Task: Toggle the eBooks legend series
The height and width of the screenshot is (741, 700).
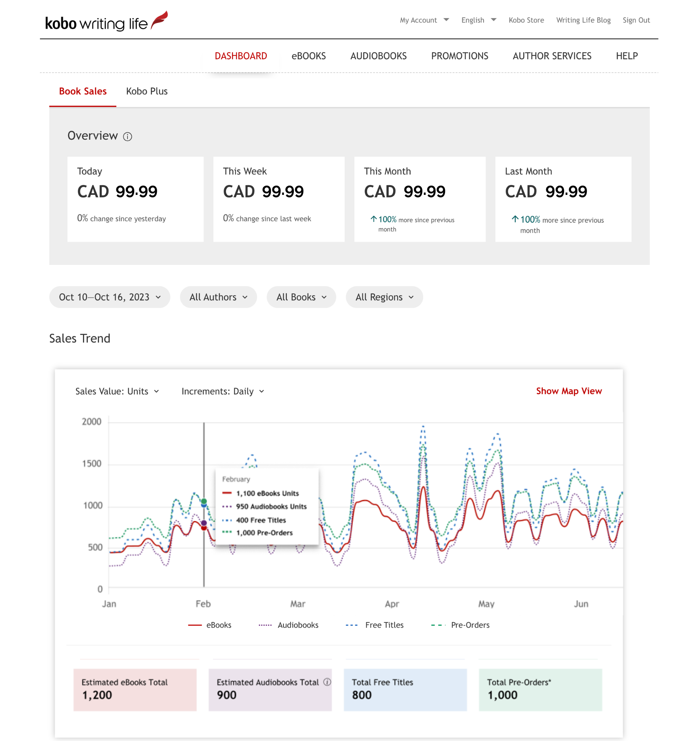Action: point(210,625)
